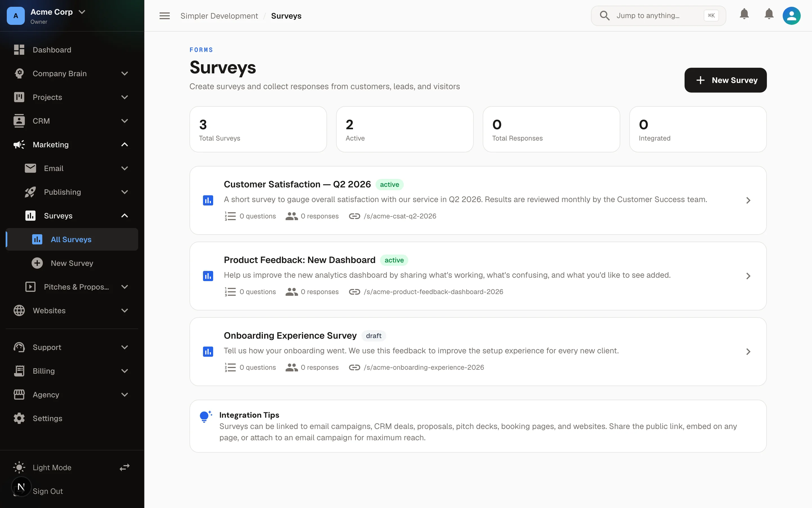This screenshot has height=508, width=812.
Task: Click the hamburger menu icon in header
Action: [164, 16]
